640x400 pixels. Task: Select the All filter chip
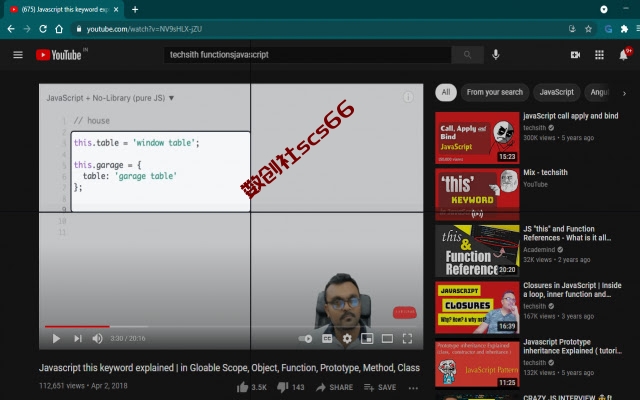coord(446,92)
